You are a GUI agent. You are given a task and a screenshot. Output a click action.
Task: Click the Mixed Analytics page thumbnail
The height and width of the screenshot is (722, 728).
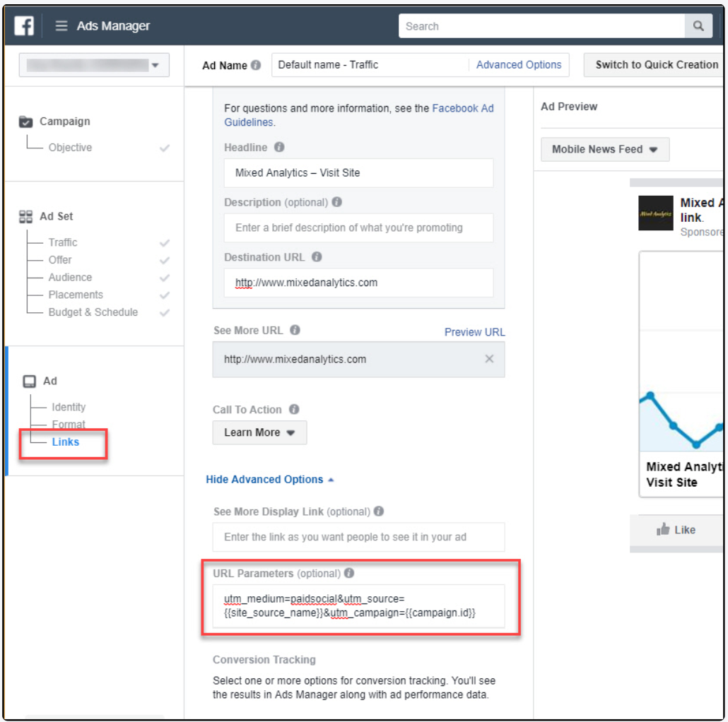656,213
